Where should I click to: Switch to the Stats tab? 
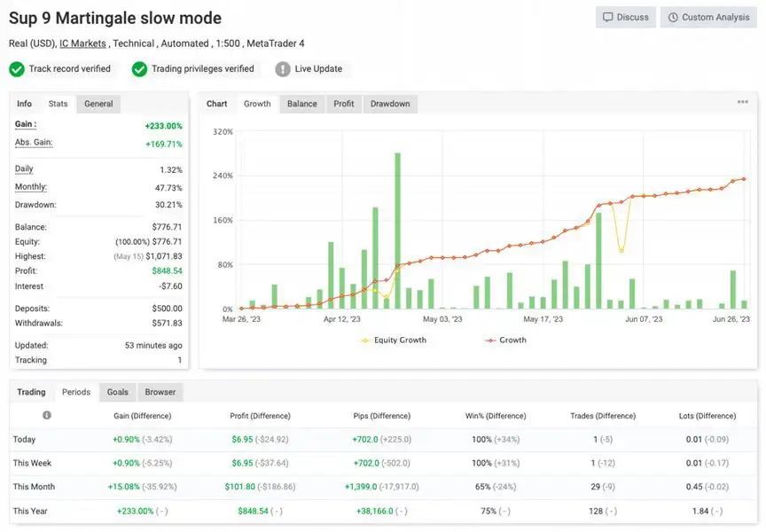[x=59, y=104]
